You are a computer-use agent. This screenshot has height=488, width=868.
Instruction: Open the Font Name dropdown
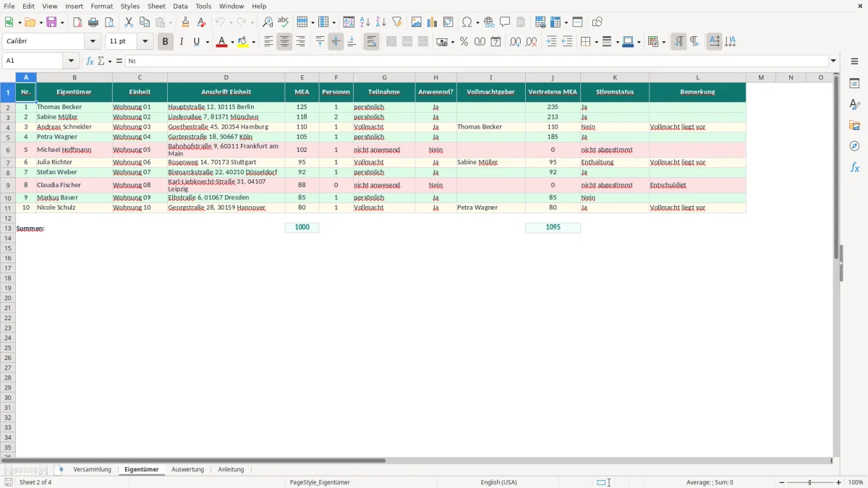pos(93,42)
